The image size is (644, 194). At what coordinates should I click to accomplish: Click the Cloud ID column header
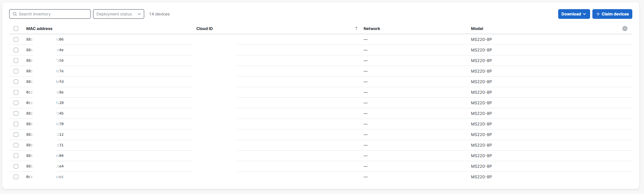[204, 29]
